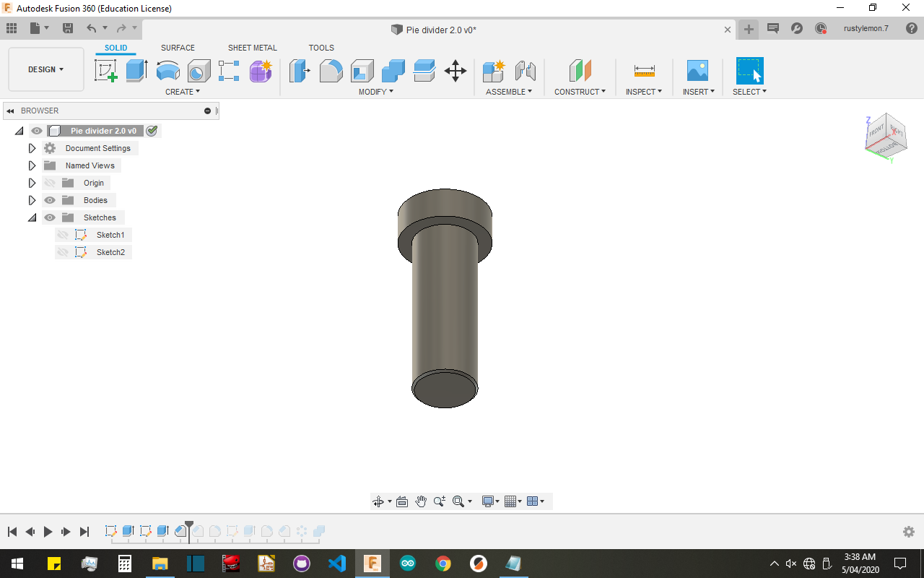Open the extensions icon beside comments
The width and height of the screenshot is (924, 578).
point(797,29)
